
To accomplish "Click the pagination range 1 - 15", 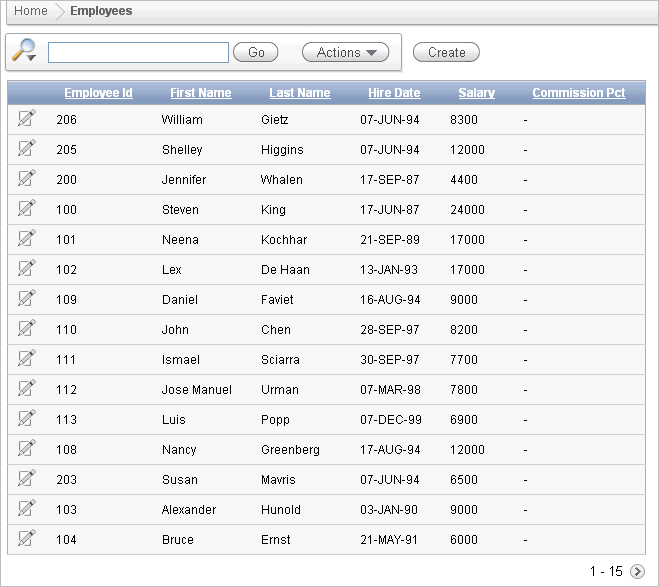I will pos(606,571).
